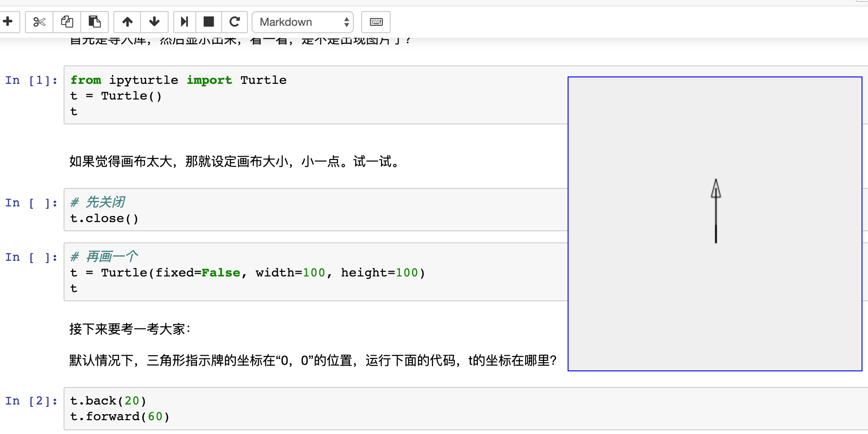The image size is (868, 434).
Task: Click the In [ ]: prompt beside t.close()
Action: coord(31,203)
